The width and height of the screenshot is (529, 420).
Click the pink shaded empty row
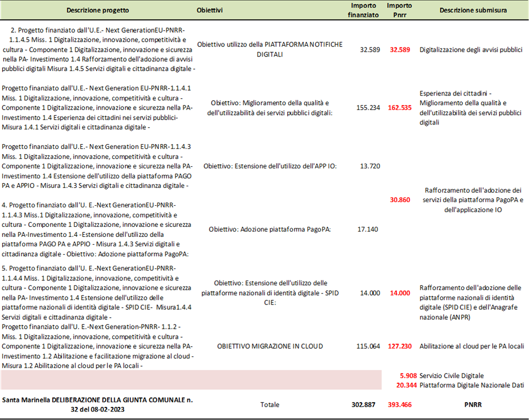tap(191, 380)
